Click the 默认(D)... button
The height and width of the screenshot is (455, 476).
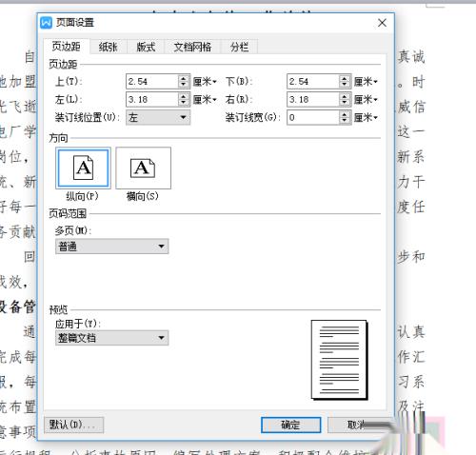pyautogui.click(x=73, y=425)
